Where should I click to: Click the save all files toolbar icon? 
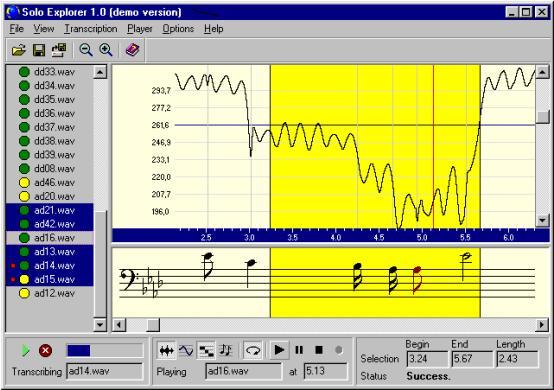(59, 50)
